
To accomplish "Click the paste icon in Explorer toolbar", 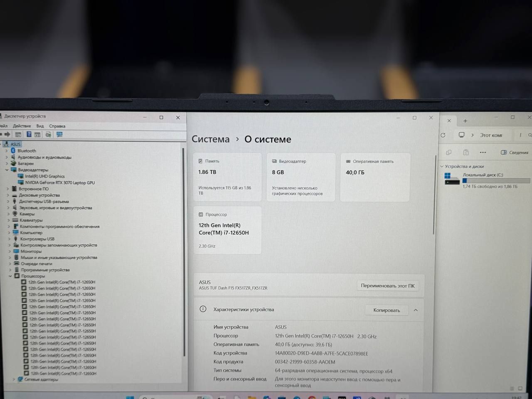I will pyautogui.click(x=466, y=153).
